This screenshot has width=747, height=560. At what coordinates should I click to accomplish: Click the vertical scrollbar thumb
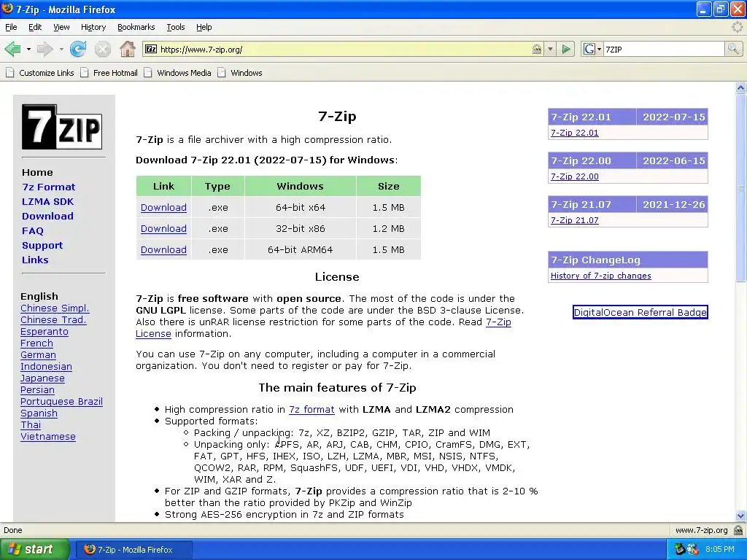[x=741, y=187]
